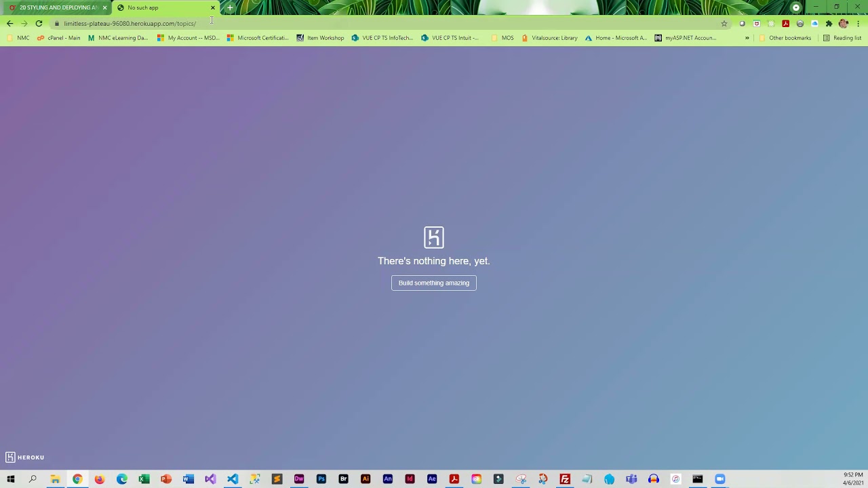Expand the hidden bookmarks chevron

[747, 38]
